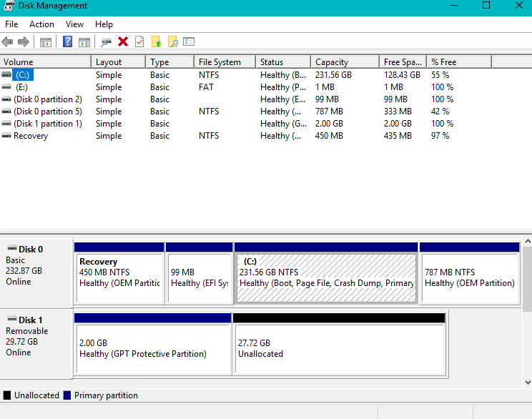
Task: Select the Recovery volume row in the list
Action: pos(31,136)
